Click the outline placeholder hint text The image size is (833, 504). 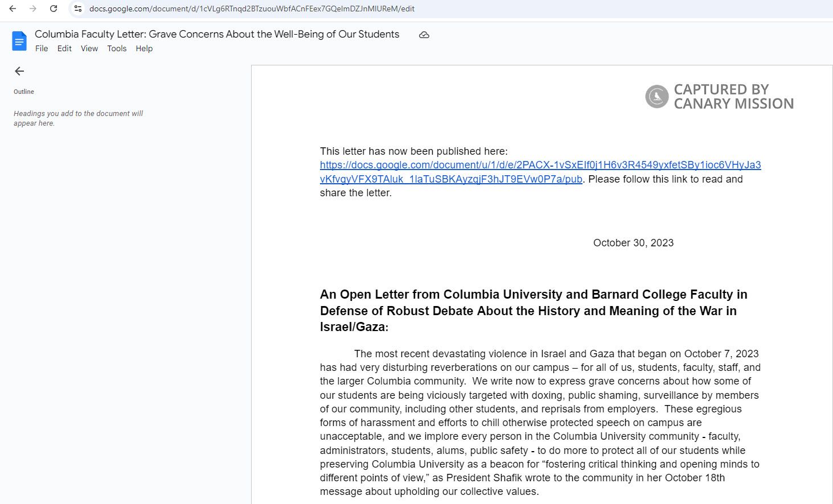[78, 118]
